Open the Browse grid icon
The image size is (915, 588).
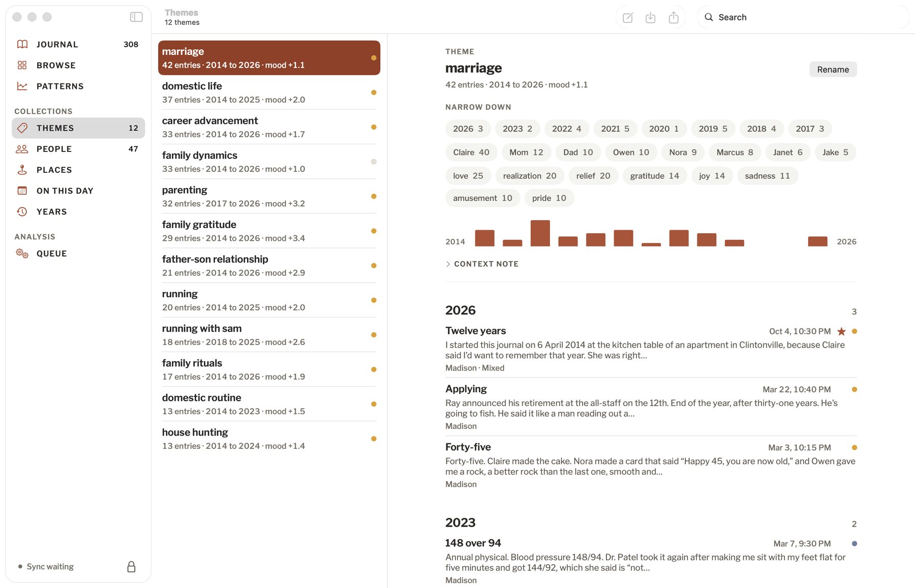click(x=22, y=65)
